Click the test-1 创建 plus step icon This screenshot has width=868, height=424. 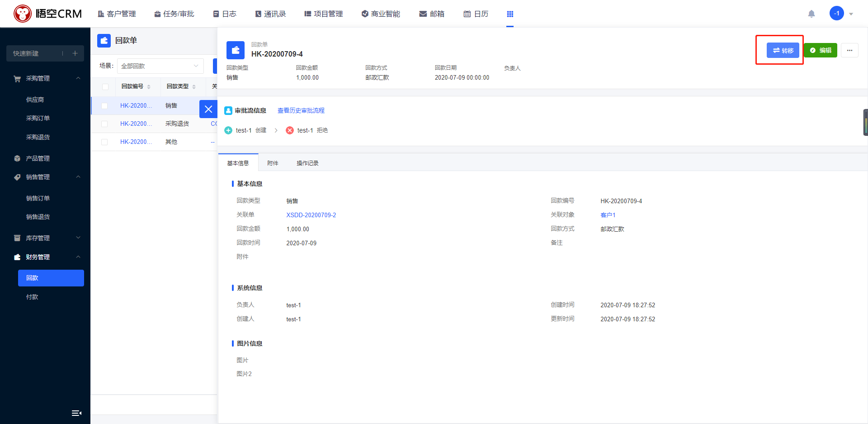pos(228,130)
